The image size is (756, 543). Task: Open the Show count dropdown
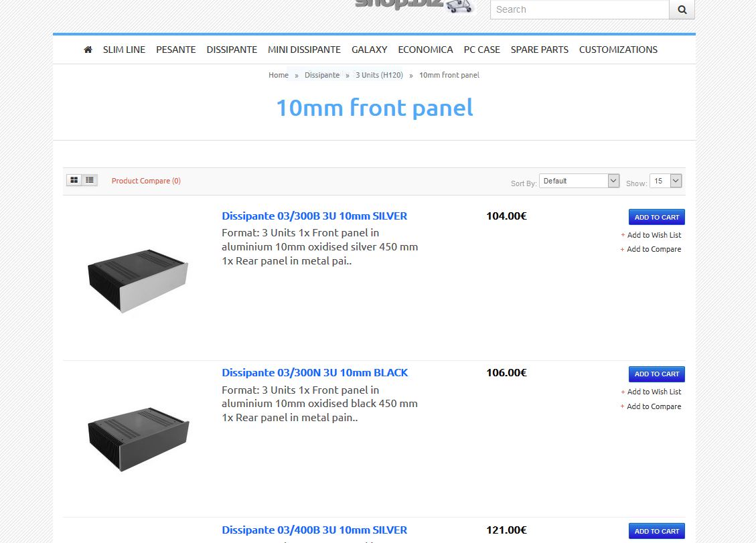click(666, 181)
